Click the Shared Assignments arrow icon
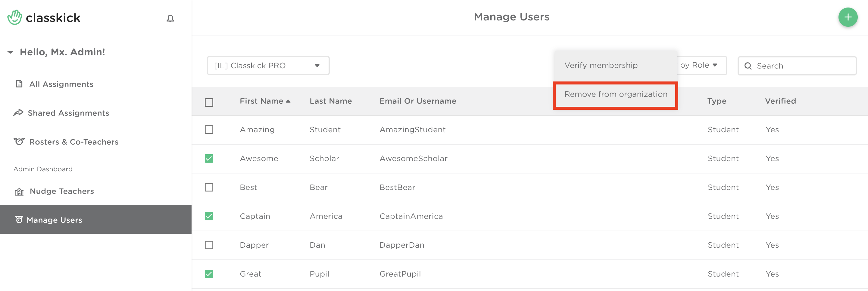The height and width of the screenshot is (291, 868). point(18,113)
